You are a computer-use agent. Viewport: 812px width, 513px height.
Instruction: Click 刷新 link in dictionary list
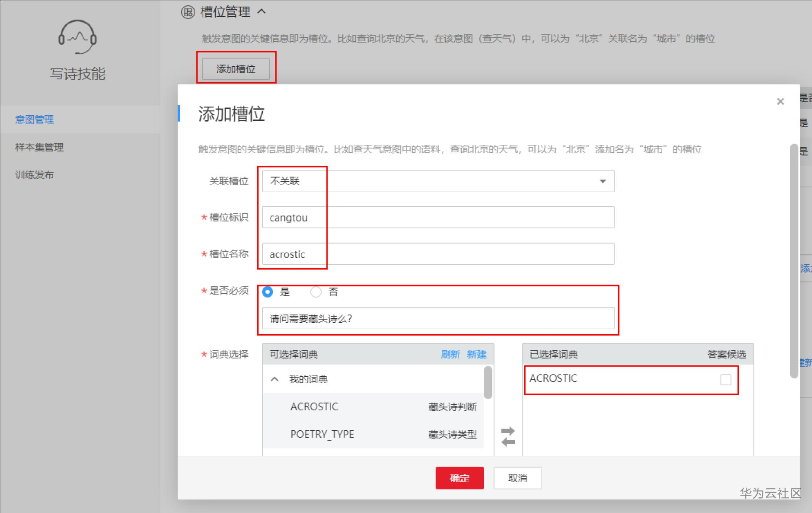450,354
